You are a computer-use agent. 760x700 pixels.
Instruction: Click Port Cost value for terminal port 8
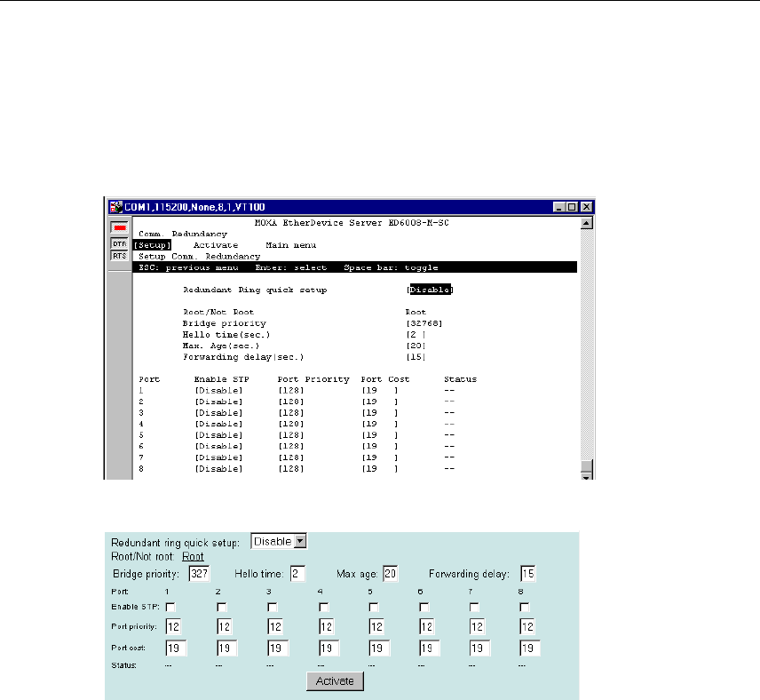pos(380,469)
